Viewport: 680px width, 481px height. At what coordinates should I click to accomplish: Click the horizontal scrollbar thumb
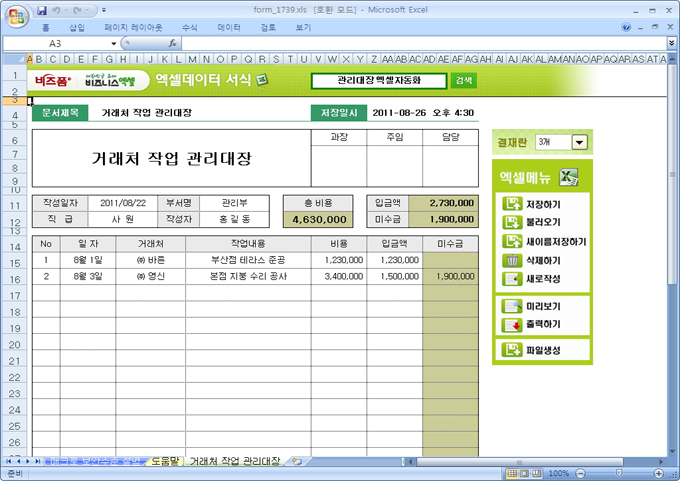pos(520,462)
